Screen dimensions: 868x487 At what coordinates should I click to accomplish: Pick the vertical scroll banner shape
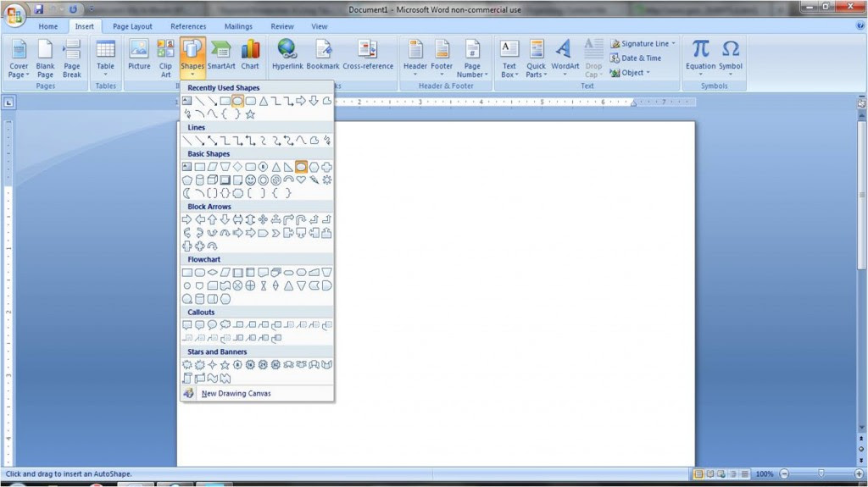click(x=186, y=379)
